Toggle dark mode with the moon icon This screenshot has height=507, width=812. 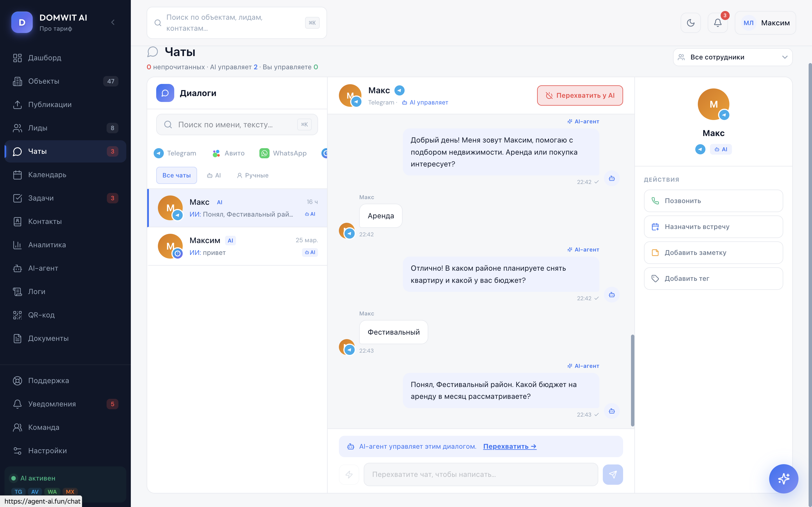(x=690, y=23)
